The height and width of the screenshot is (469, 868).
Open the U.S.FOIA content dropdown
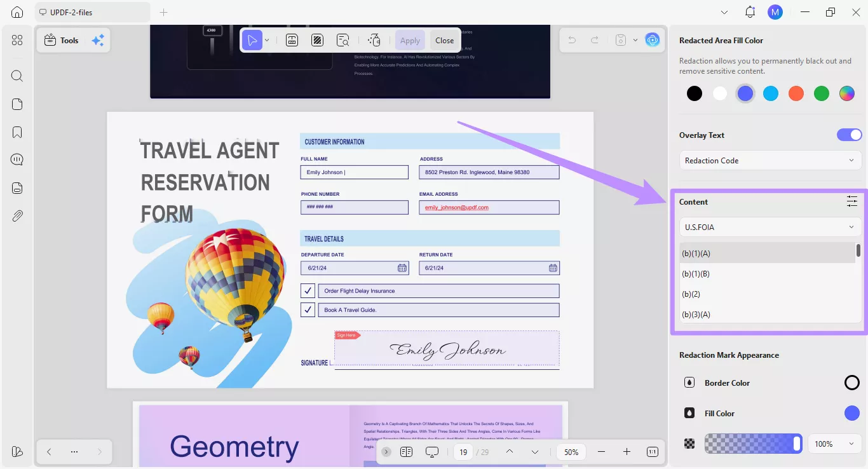[770, 227]
